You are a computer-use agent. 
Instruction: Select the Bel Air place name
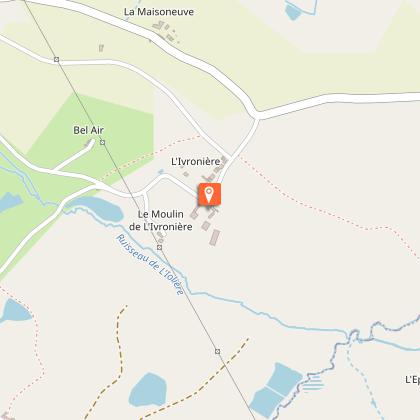point(88,130)
